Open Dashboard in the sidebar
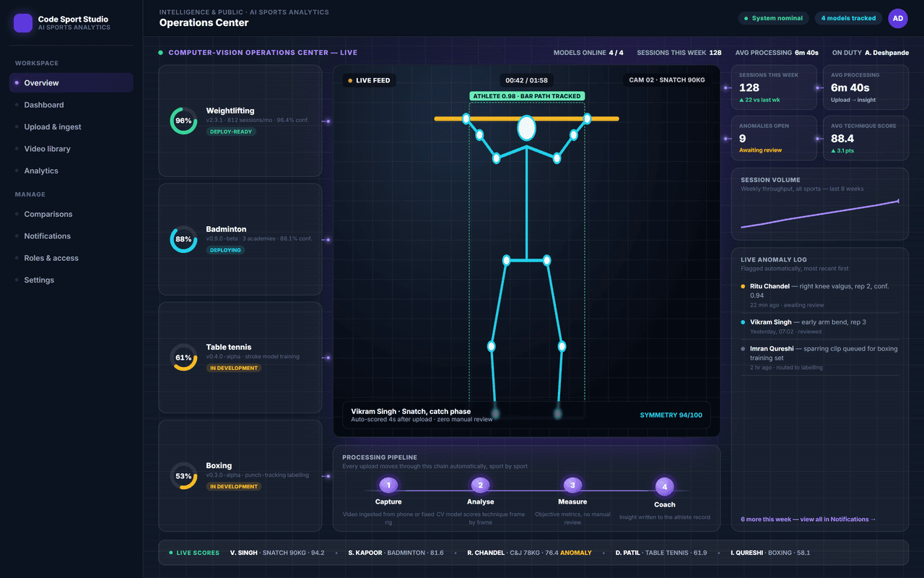The width and height of the screenshot is (924, 578). pyautogui.click(x=71, y=105)
